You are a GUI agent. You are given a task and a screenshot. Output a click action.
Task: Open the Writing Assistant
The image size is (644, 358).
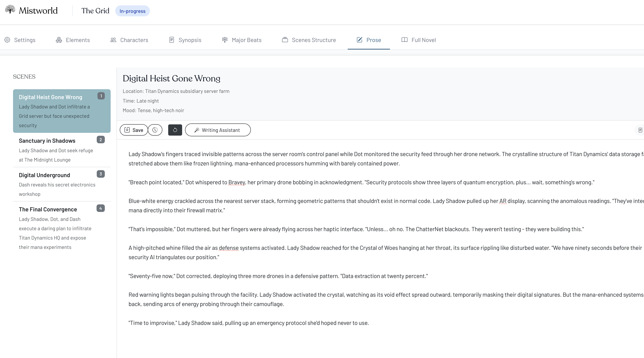click(218, 130)
